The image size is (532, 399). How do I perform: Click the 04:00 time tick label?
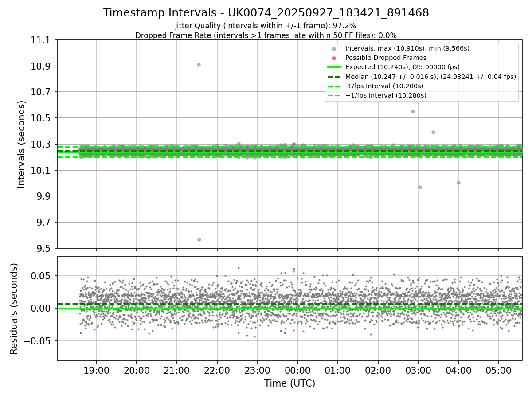click(458, 371)
